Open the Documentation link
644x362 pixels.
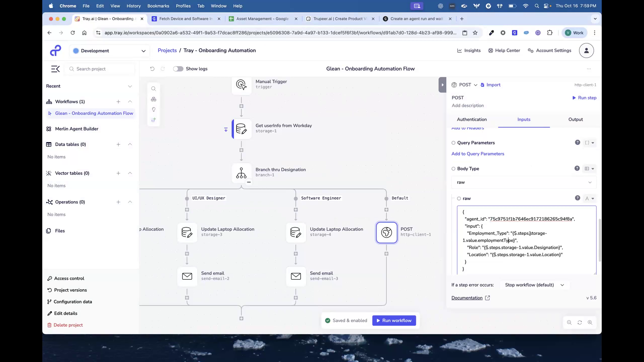click(x=467, y=298)
